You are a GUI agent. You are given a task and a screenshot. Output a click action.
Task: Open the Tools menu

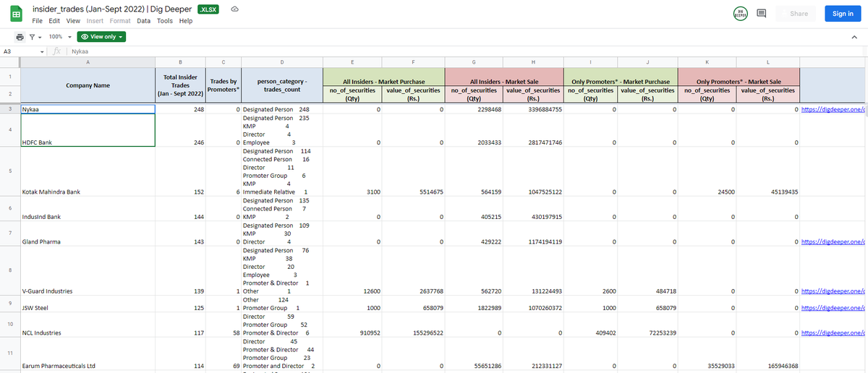pos(165,21)
